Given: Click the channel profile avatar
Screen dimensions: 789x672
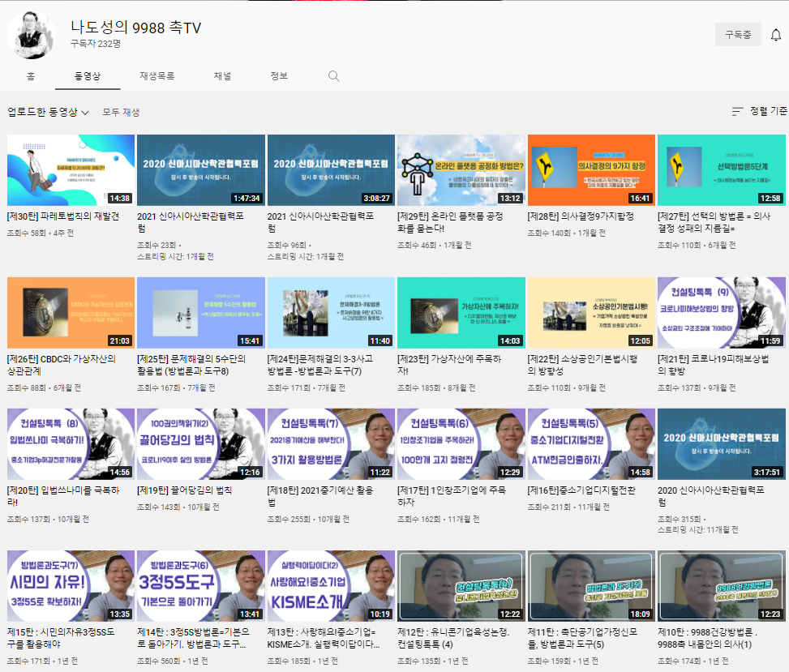Looking at the screenshot, I should (x=31, y=35).
